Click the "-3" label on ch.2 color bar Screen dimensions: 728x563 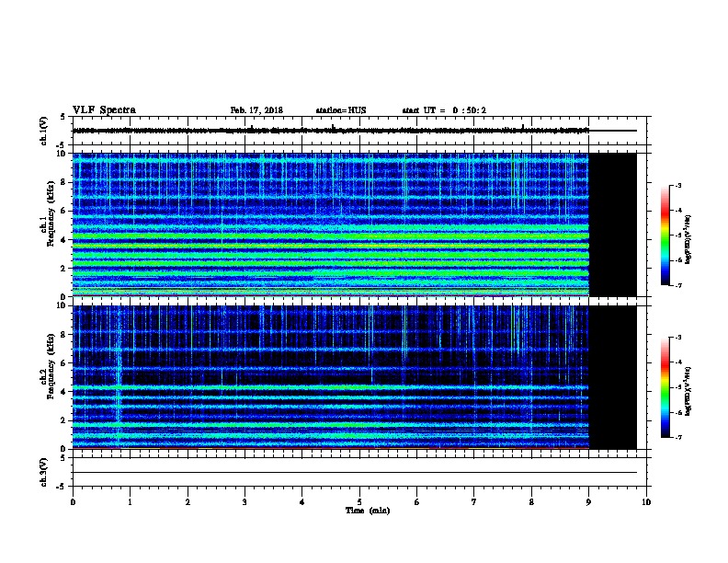pyautogui.click(x=677, y=338)
